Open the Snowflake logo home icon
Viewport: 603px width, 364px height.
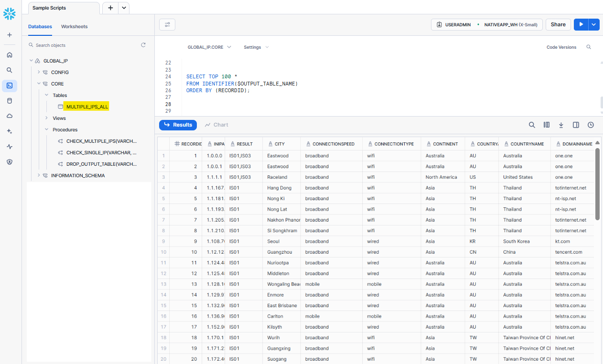[10, 13]
